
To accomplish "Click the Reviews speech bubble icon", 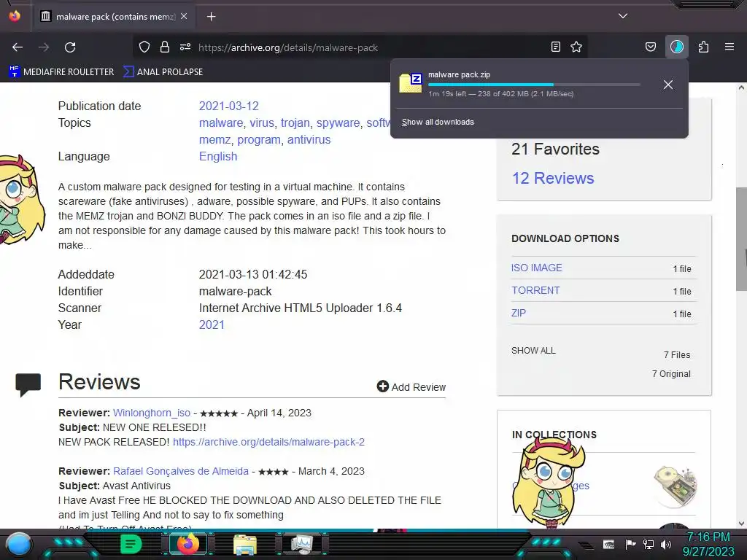I will 28,385.
